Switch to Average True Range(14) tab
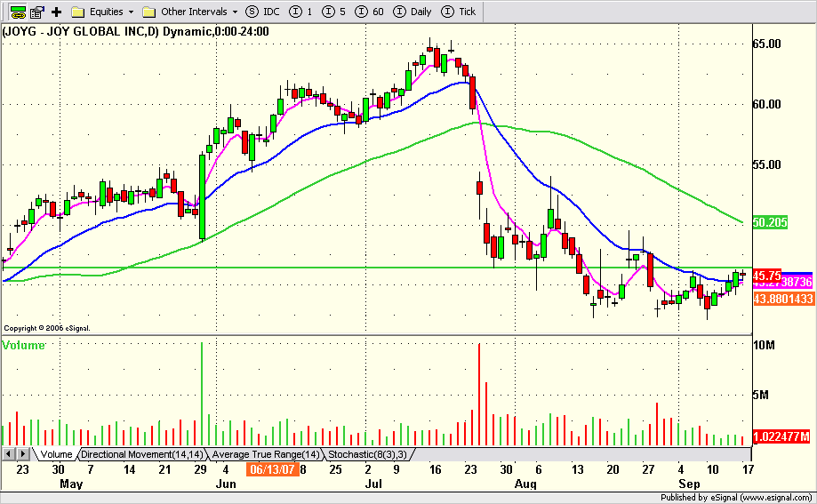The height and width of the screenshot is (504, 817). (x=265, y=454)
